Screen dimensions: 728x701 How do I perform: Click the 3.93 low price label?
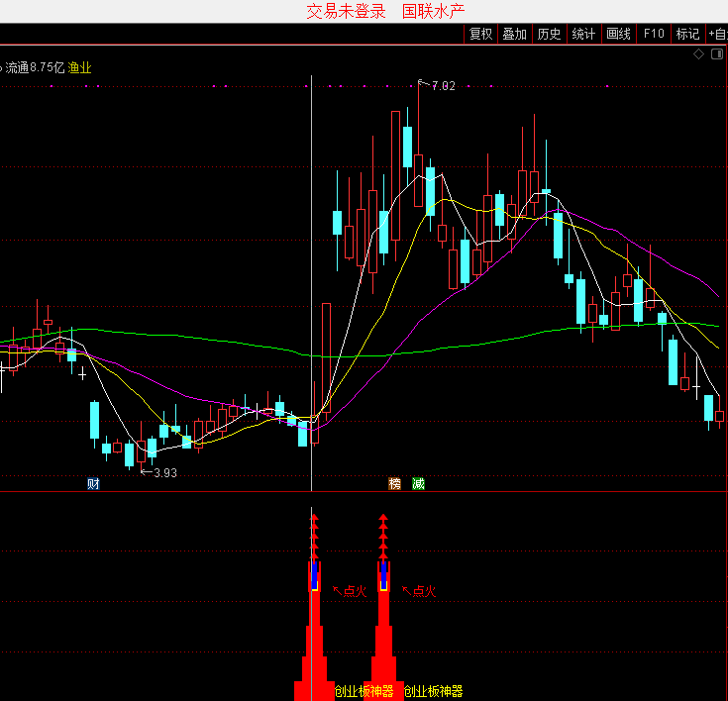click(164, 473)
